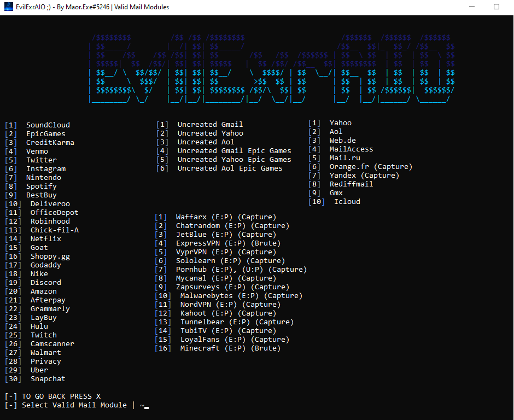The height and width of the screenshot is (420, 514).
Task: Click 'Uncreated Aol Epic Games' entry
Action: [230, 168]
